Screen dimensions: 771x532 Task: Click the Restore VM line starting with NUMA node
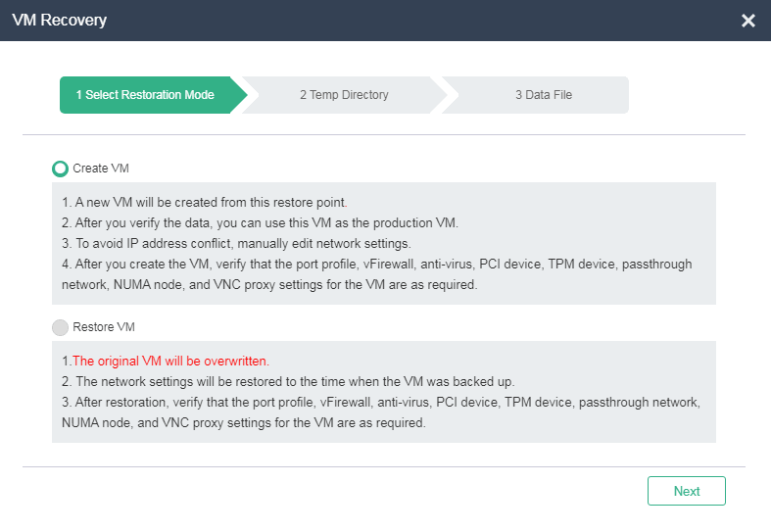pyautogui.click(x=243, y=423)
